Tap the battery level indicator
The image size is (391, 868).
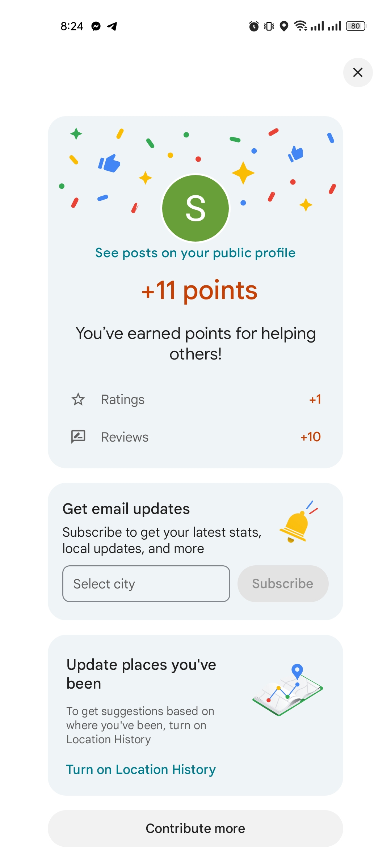tap(356, 26)
